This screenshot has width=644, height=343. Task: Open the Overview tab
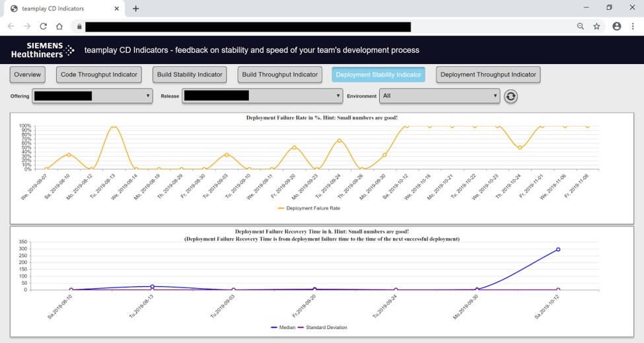pyautogui.click(x=28, y=75)
